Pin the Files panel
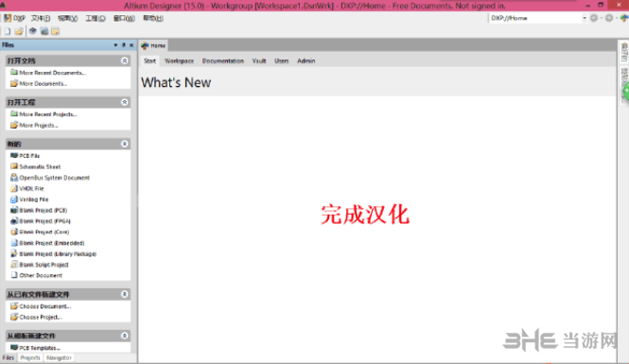 [x=124, y=44]
